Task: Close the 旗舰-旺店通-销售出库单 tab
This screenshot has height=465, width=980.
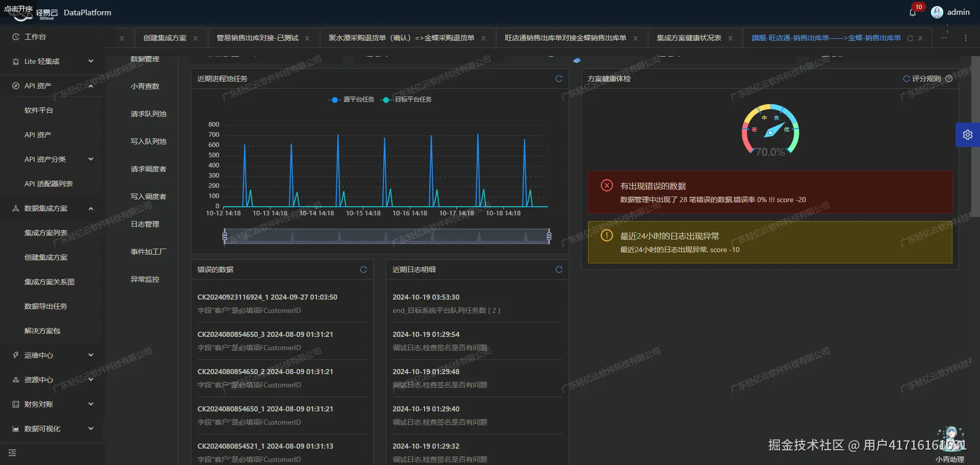Action: tap(920, 38)
